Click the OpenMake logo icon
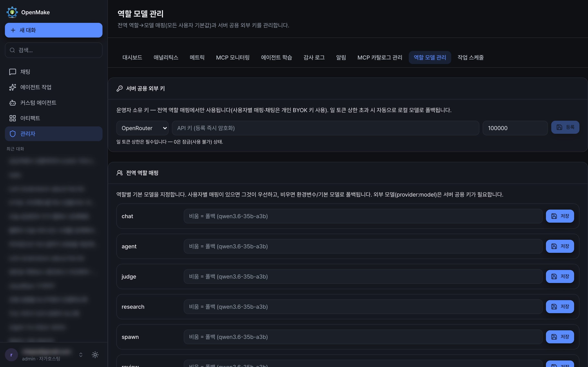 pos(12,12)
